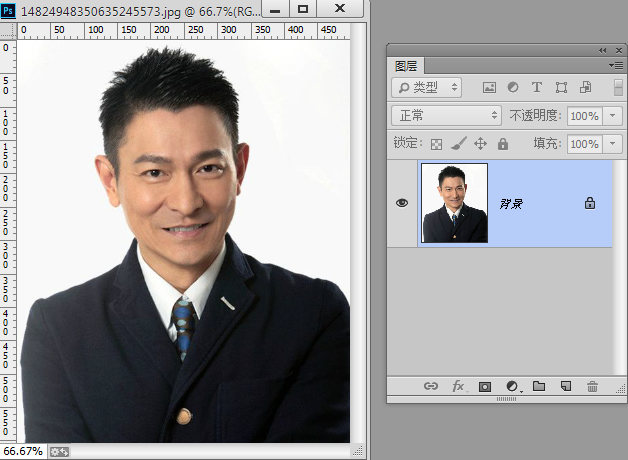
Task: Lock image pixels brush icon
Action: [x=459, y=143]
